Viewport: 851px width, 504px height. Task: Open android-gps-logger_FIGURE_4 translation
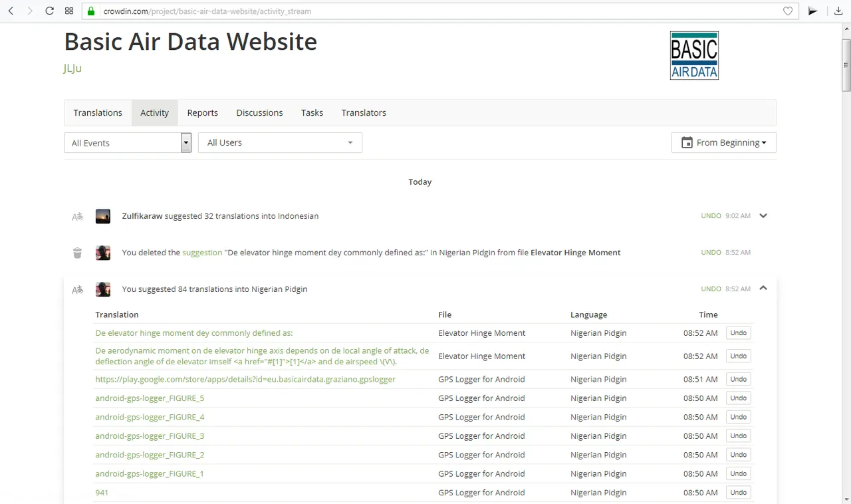(150, 417)
